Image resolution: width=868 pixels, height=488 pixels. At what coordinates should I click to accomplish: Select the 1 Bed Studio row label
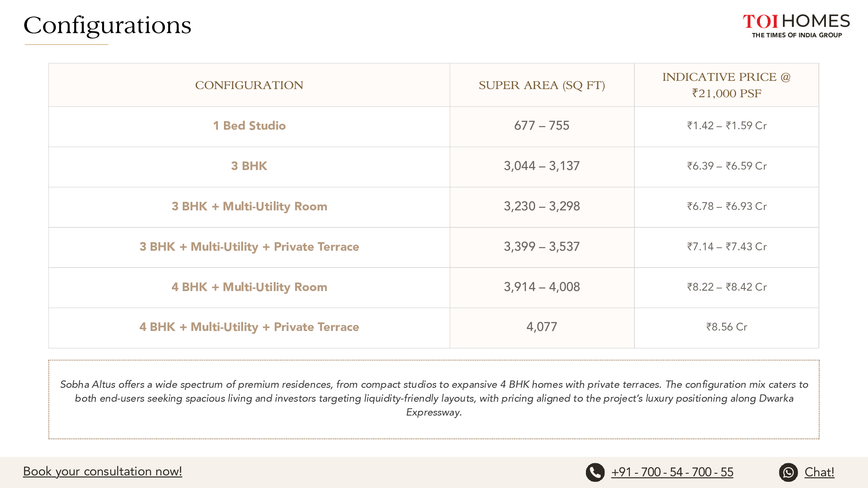tap(249, 126)
